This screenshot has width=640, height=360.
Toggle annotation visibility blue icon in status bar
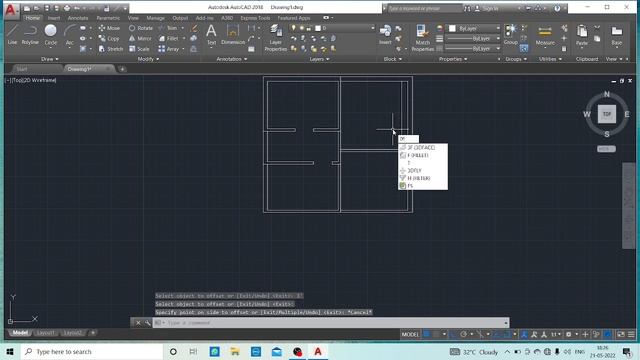tap(524, 334)
